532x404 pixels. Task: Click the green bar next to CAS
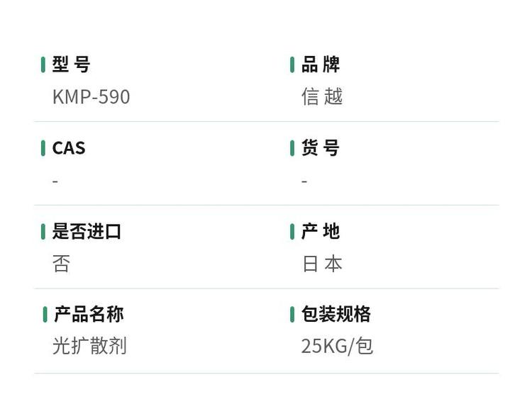pyautogui.click(x=43, y=148)
